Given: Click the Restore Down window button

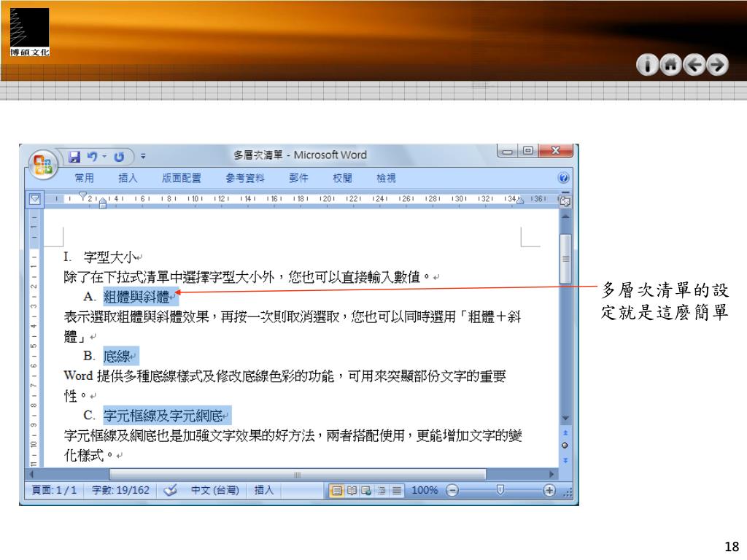Looking at the screenshot, I should click(x=527, y=151).
